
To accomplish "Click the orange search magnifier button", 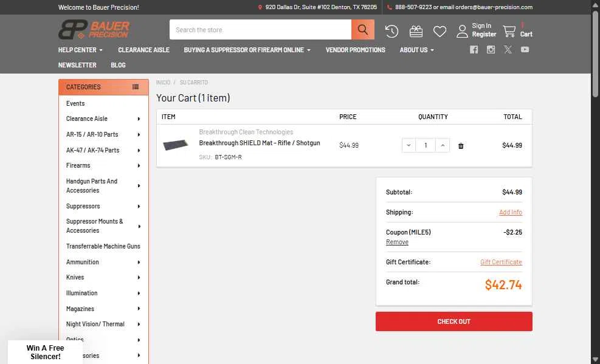I will [363, 29].
